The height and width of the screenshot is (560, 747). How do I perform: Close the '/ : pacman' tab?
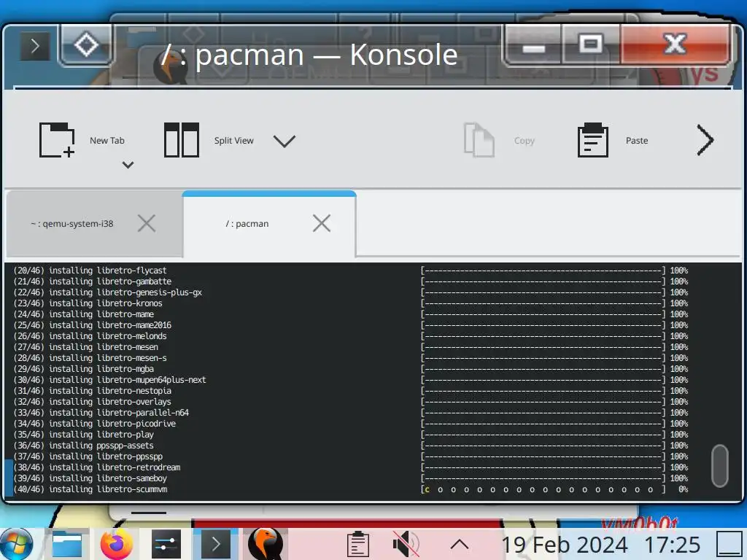pyautogui.click(x=322, y=223)
